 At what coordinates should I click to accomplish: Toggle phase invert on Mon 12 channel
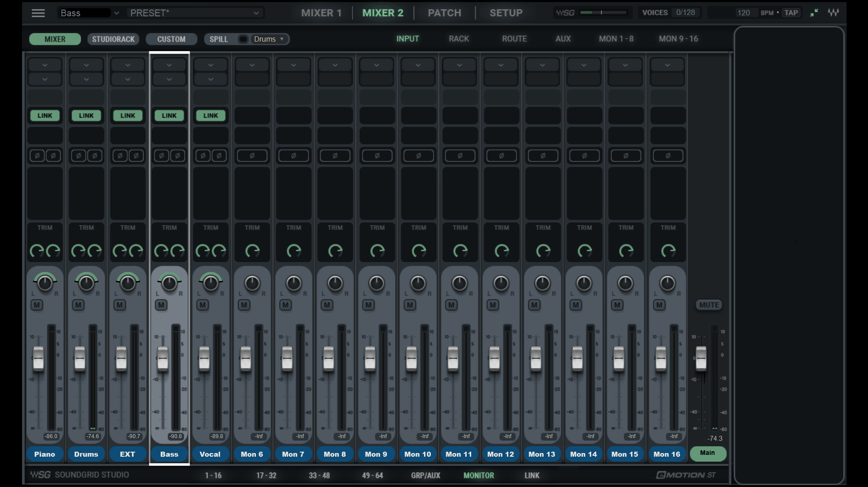501,156
